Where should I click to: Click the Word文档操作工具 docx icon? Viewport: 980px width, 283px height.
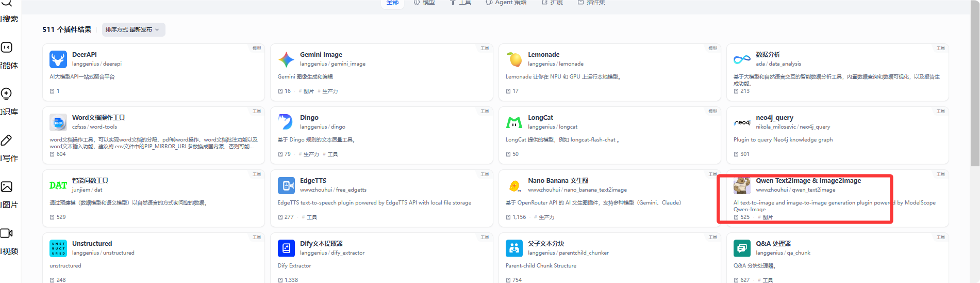58,122
